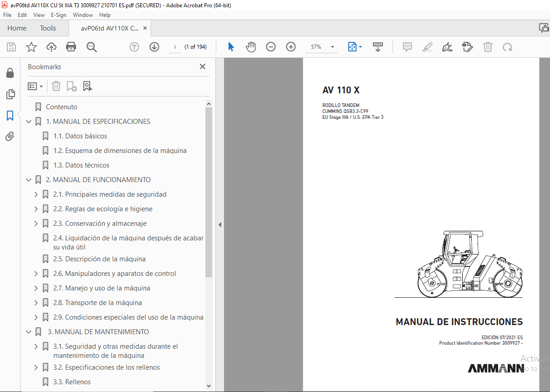The height and width of the screenshot is (392, 550).
Task: Close the Bookmarks panel
Action: click(203, 66)
